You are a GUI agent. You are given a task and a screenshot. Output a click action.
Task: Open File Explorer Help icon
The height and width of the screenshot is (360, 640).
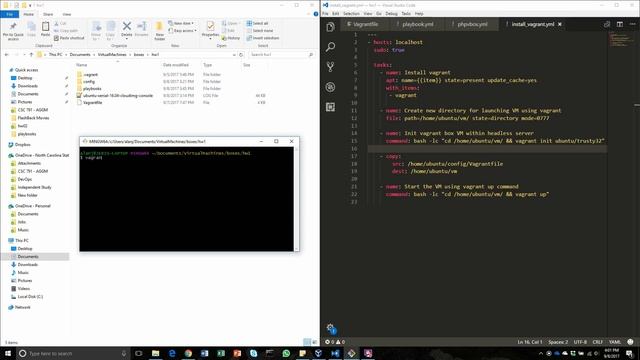pyautogui.click(x=316, y=14)
